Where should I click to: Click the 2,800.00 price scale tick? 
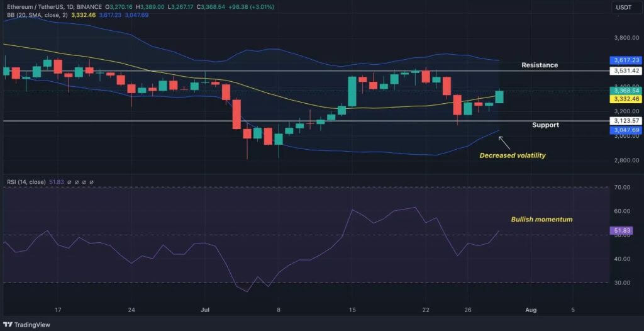627,160
